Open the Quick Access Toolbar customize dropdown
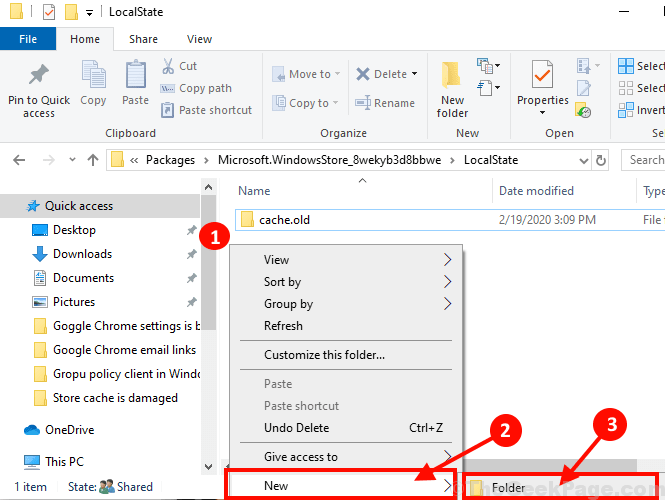This screenshot has width=665, height=500. pos(89,13)
